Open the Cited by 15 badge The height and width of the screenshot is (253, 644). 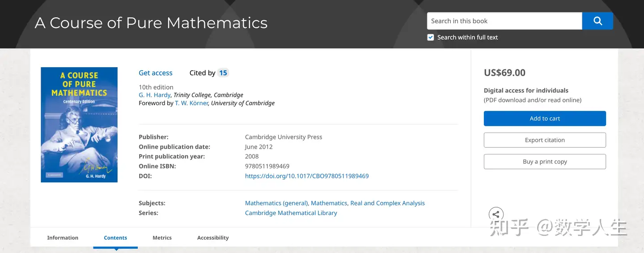[x=223, y=73]
